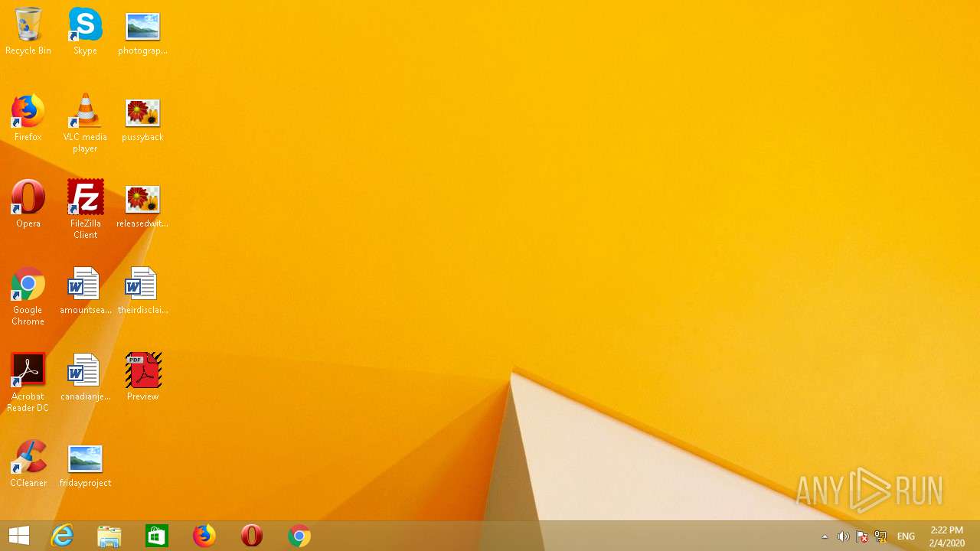Launch Opera from the taskbar
Viewport: 980px width, 551px height.
point(252,536)
